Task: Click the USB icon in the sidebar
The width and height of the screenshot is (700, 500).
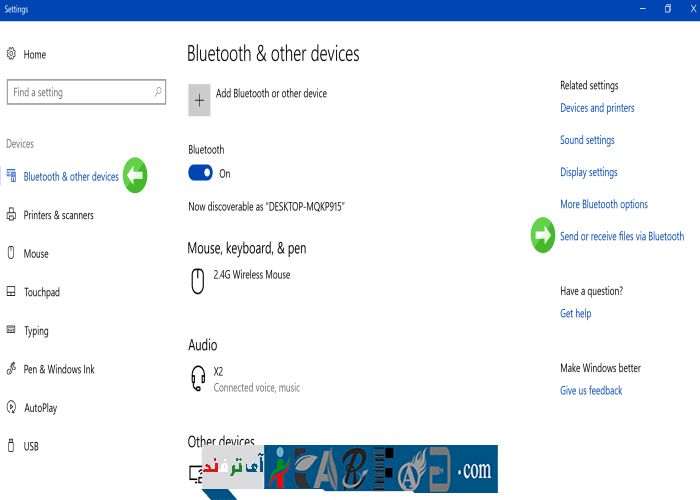Action: coord(11,446)
